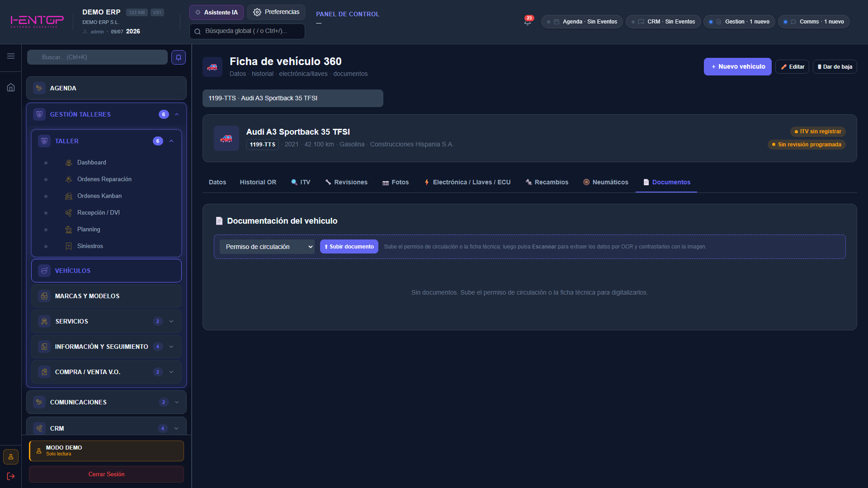The image size is (868, 488).
Task: Switch to the Historial OR tab
Action: 258,182
